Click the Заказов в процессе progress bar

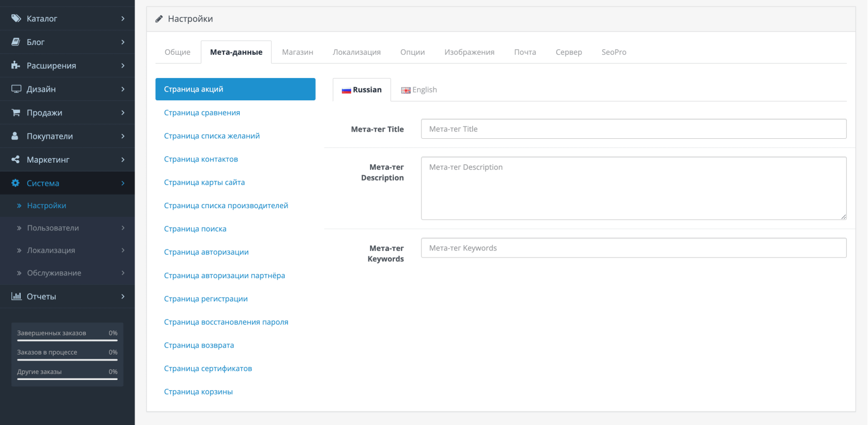[x=67, y=360]
